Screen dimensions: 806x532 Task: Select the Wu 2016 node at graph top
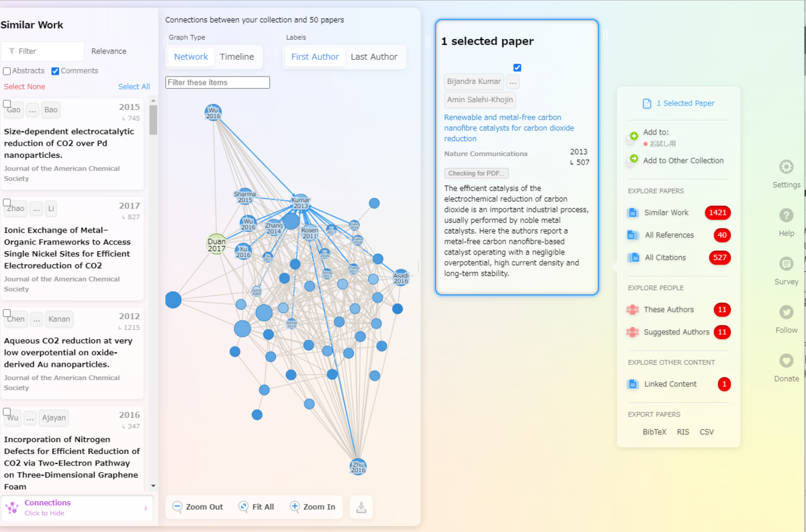(213, 112)
